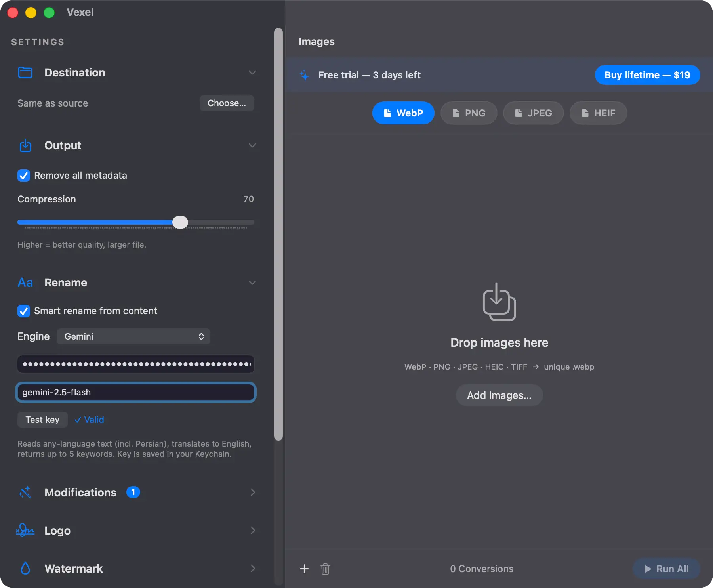
Task: Click the Compression slider handle
Action: 180,222
